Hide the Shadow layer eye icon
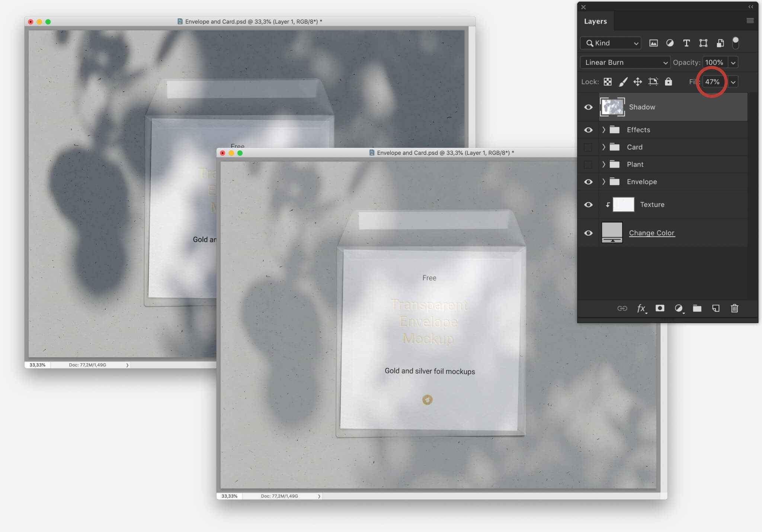 tap(588, 107)
